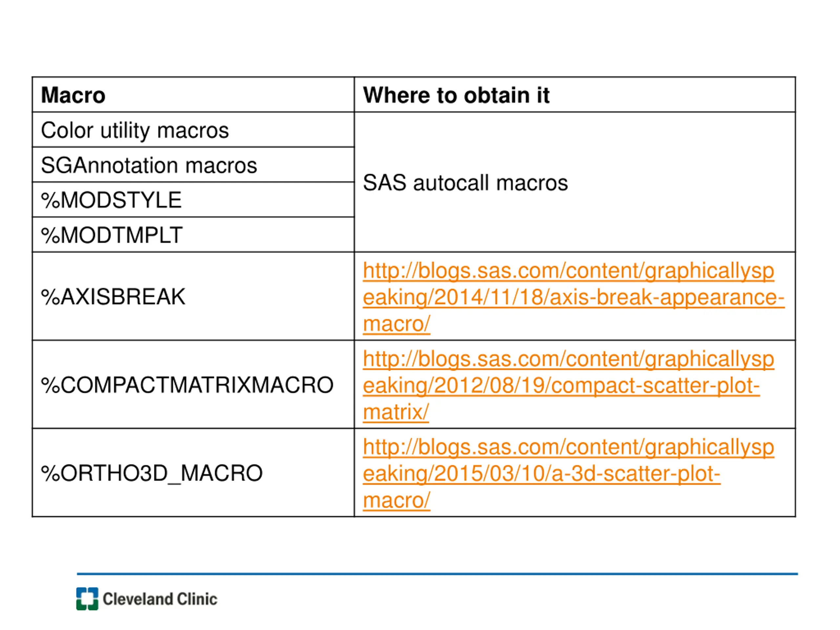Click the 2014/11/18 axis-break URL line
The height and width of the screenshot is (630, 840).
point(574,297)
